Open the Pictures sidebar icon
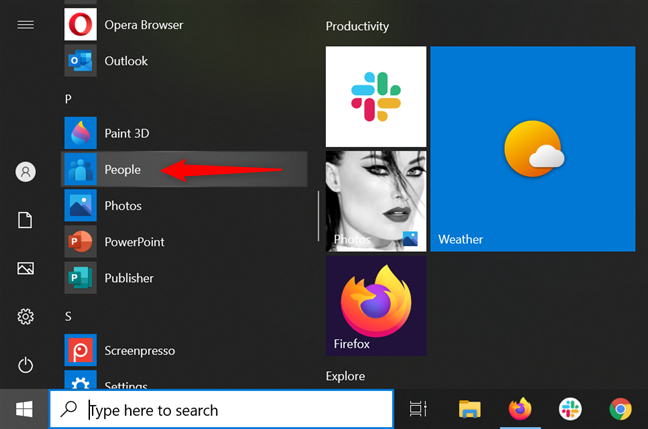This screenshot has height=429, width=648. 26,268
